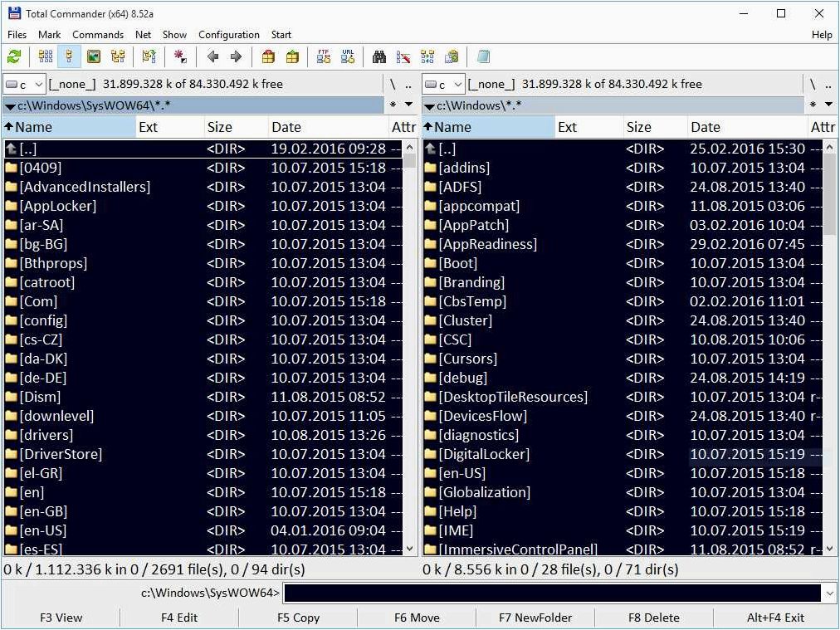This screenshot has height=630, width=840.
Task: Sort right panel by Ext column
Action: tap(589, 127)
